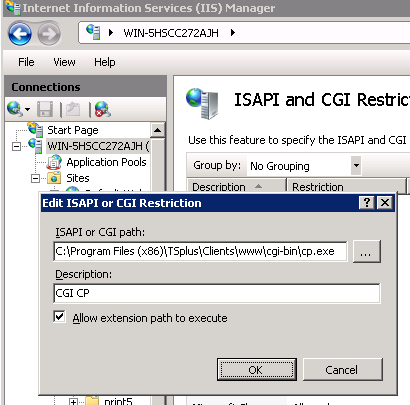Click the Up folder icon in Connections toolbar
410x405 pixels.
pos(73,109)
